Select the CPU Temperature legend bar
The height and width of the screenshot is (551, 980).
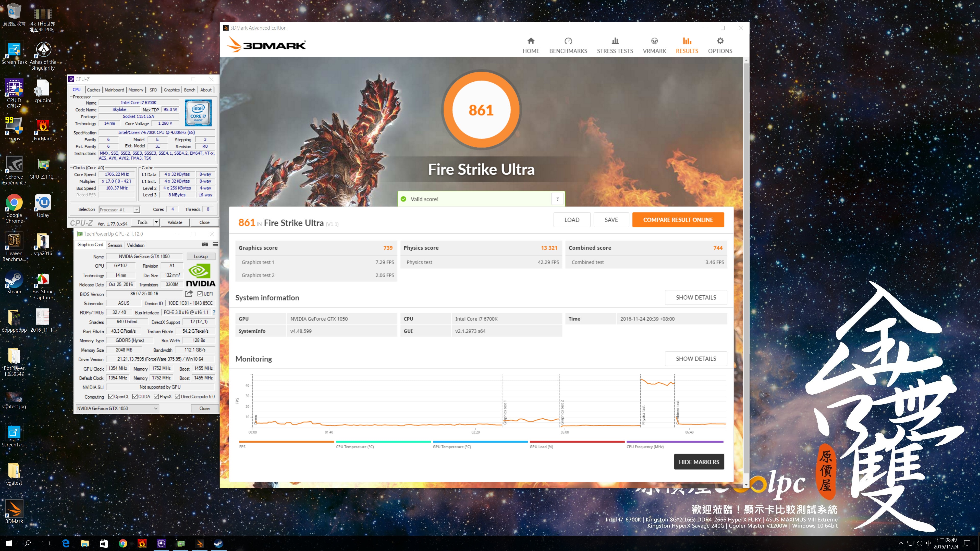click(384, 442)
